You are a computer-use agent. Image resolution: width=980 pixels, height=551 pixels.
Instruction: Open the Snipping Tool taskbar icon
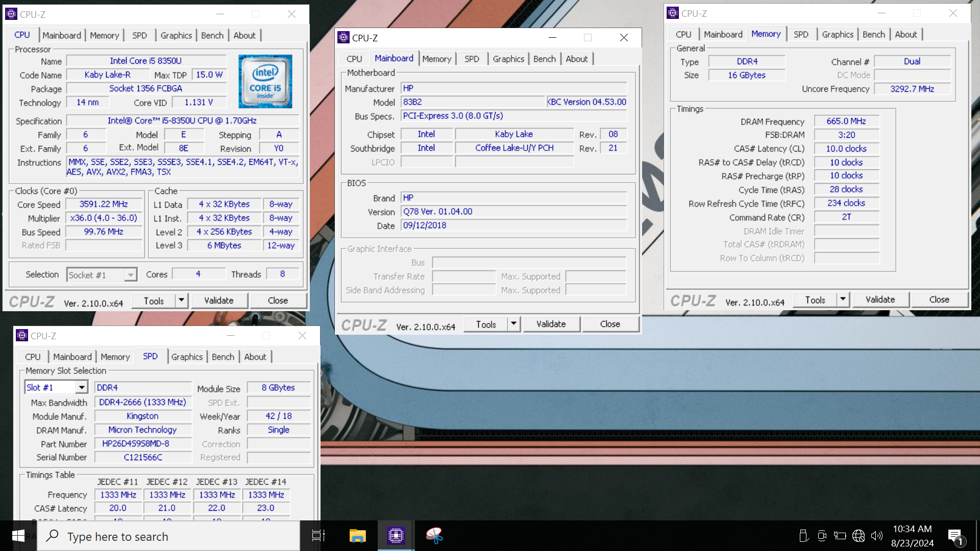point(434,536)
